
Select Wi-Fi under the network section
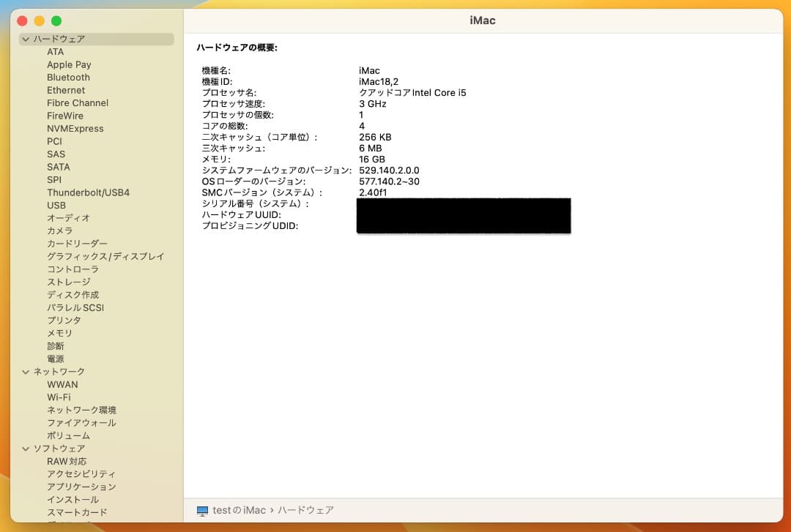coord(59,397)
